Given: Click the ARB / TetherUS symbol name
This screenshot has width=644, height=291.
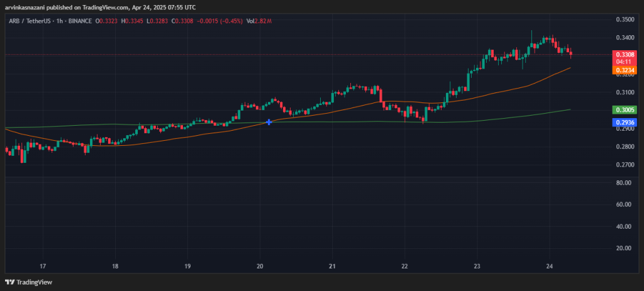Looking at the screenshot, I should click(x=29, y=21).
